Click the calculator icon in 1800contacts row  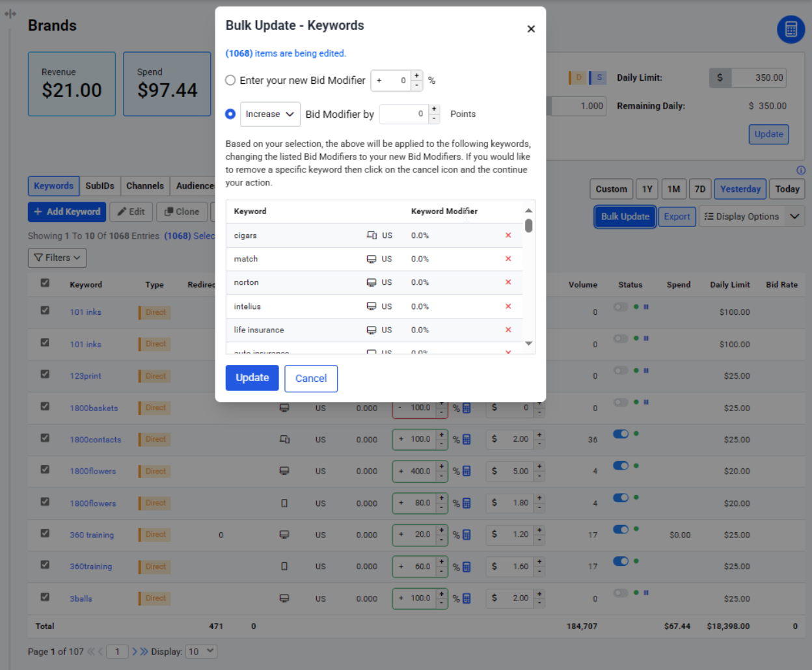pos(467,440)
